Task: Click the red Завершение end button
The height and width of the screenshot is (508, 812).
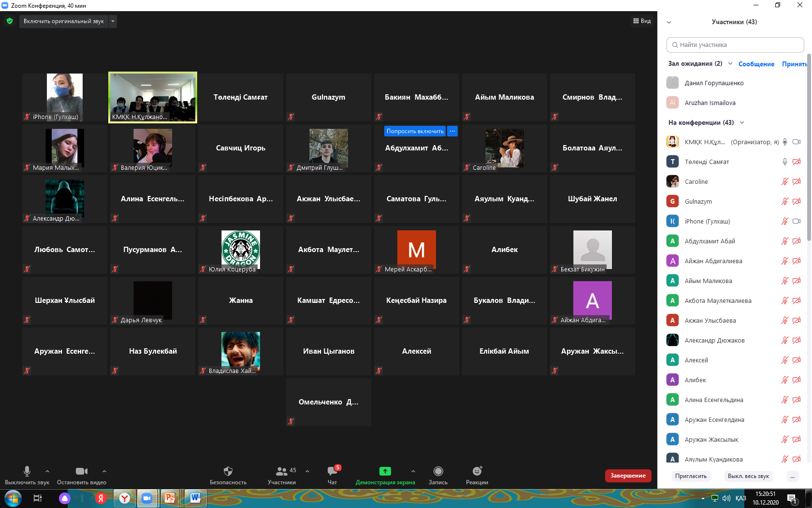Action: [x=628, y=476]
